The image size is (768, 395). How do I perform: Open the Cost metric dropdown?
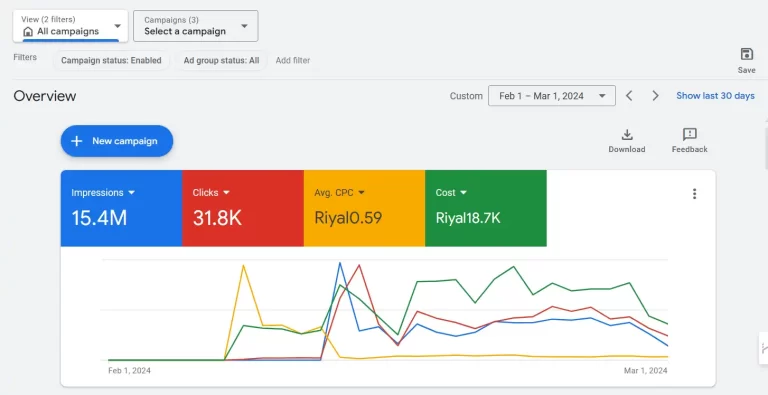[x=451, y=193]
